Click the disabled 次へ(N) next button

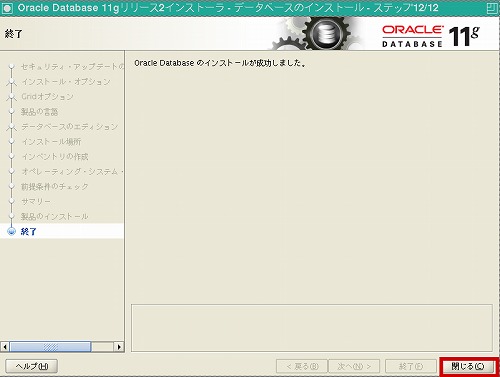pos(354,366)
